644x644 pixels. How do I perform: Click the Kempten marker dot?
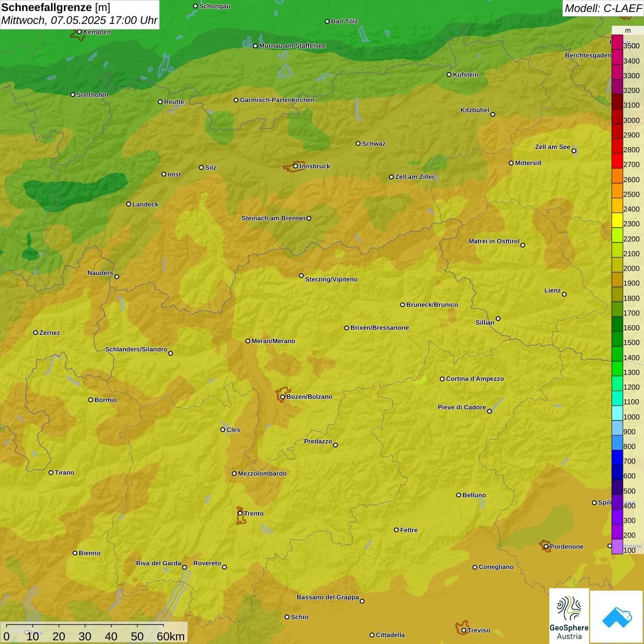(x=79, y=32)
